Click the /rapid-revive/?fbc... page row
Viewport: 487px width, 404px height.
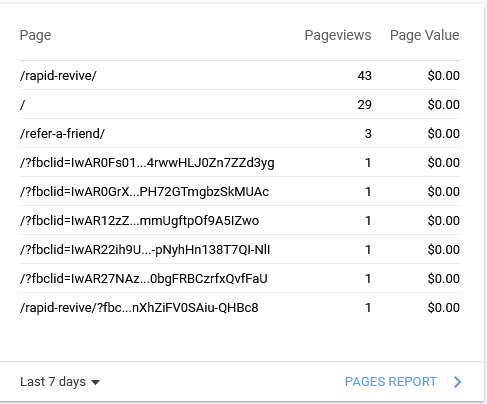pos(240,307)
